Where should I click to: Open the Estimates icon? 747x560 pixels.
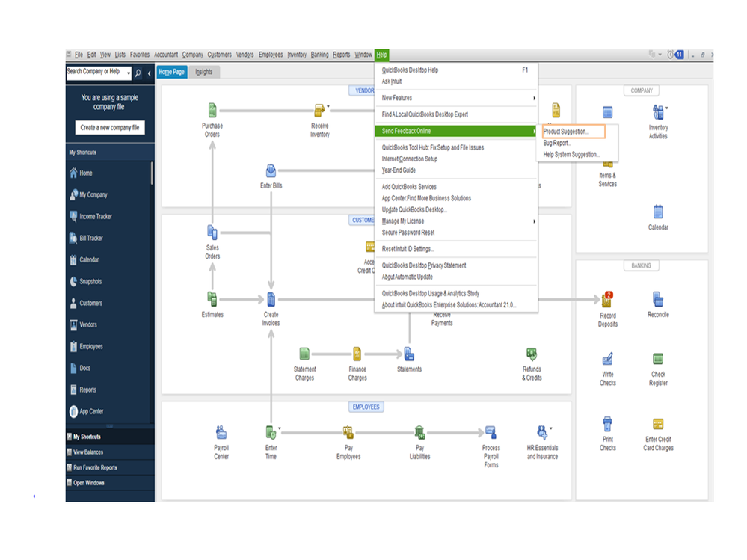212,299
